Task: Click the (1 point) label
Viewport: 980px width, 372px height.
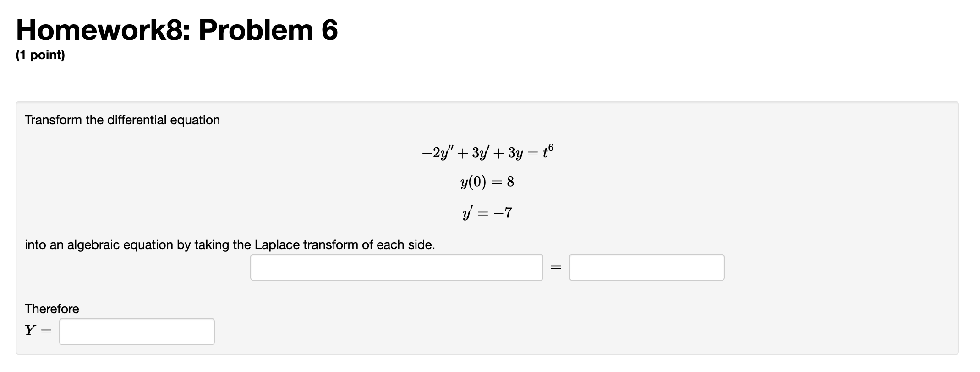Action: point(40,55)
